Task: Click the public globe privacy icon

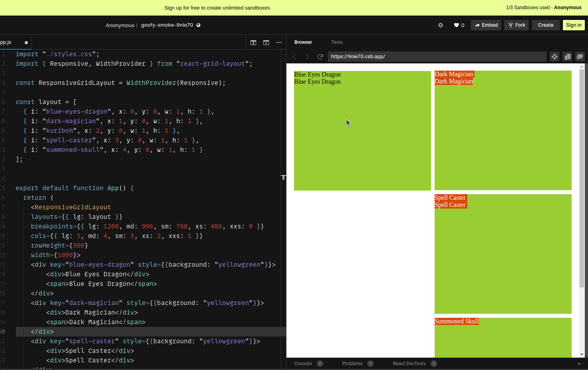Action: click(x=198, y=25)
